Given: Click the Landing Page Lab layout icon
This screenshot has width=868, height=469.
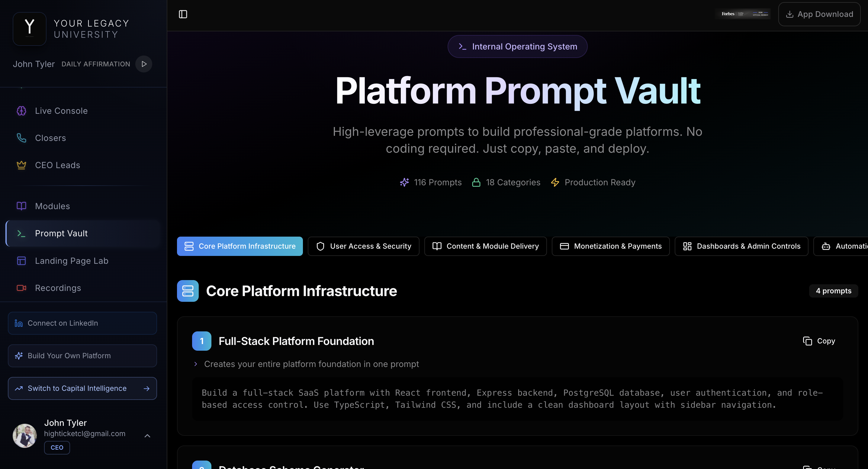Looking at the screenshot, I should pos(21,260).
